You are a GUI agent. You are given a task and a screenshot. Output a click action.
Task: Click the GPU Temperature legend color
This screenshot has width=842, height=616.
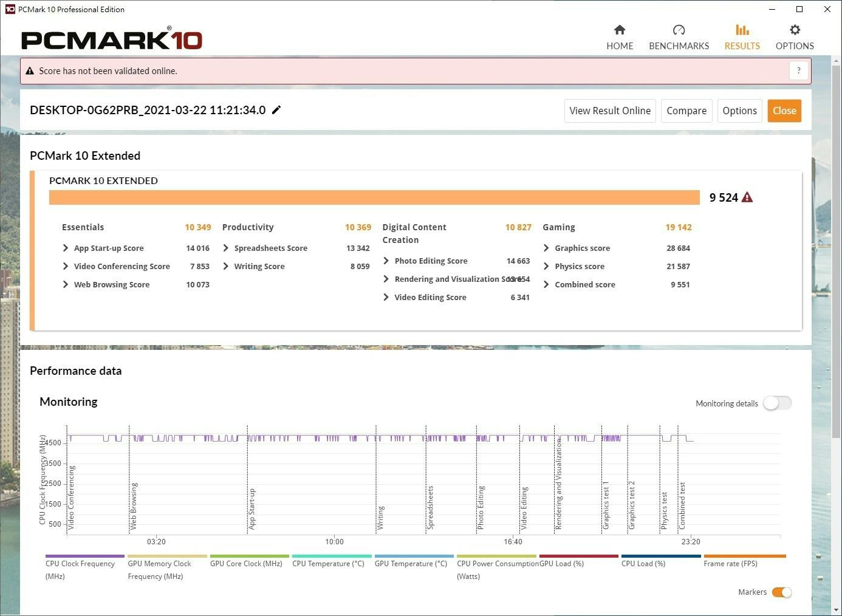414,556
